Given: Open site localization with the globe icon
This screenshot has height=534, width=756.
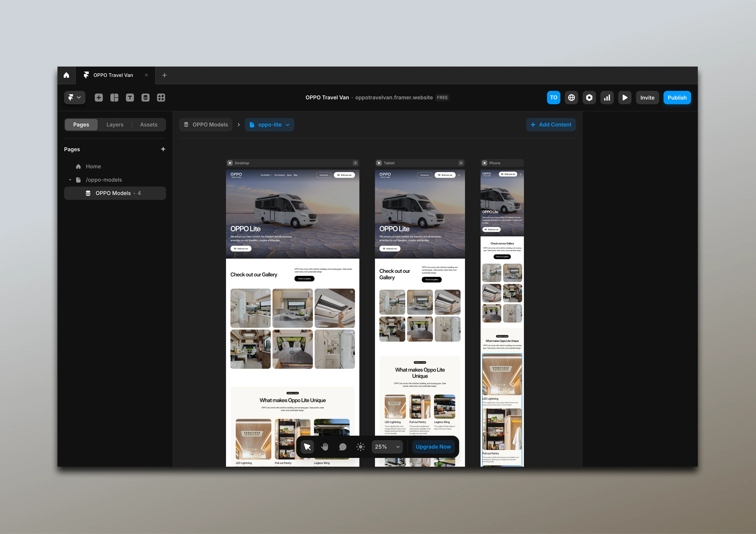Looking at the screenshot, I should 571,98.
